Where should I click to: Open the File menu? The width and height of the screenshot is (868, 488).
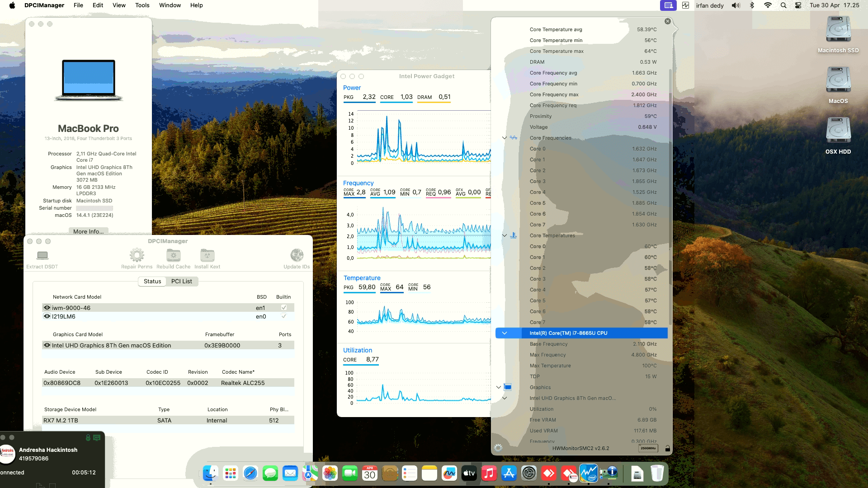[78, 5]
